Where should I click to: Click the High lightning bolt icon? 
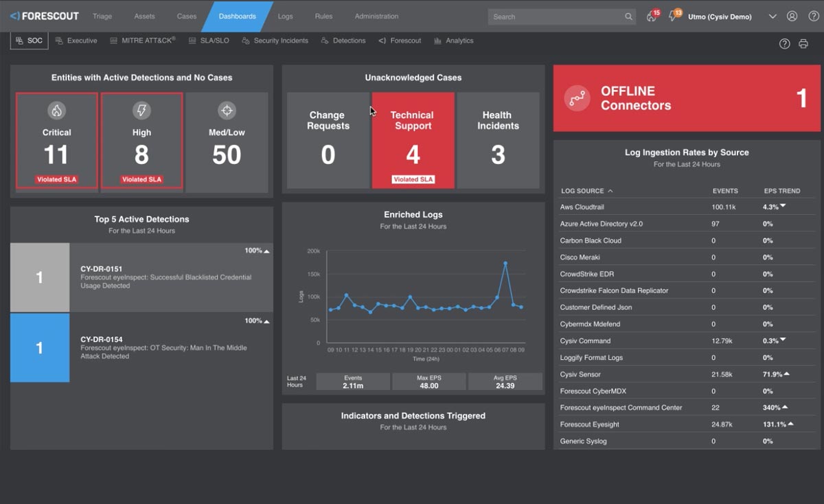click(141, 110)
